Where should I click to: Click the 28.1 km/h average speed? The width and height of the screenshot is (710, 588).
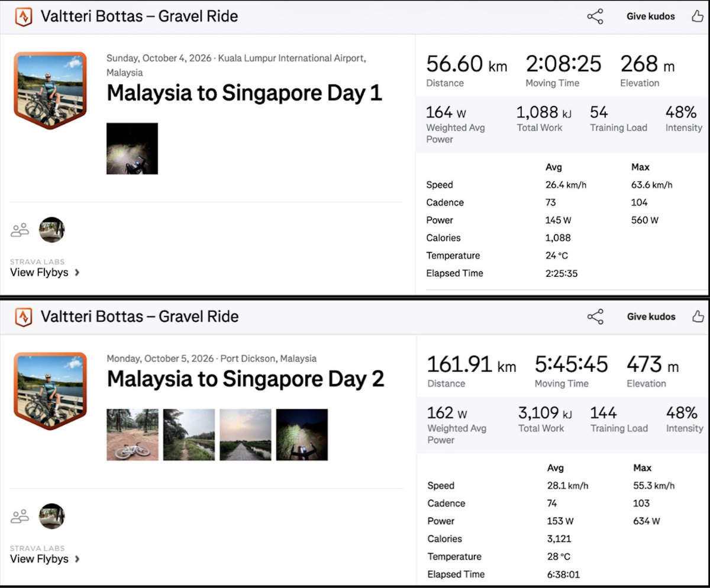567,486
